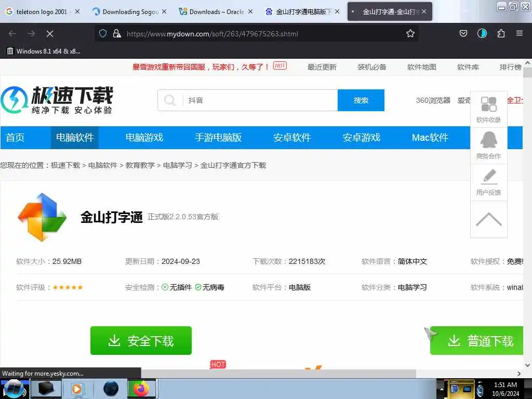532x399 pixels.
Task: Show hidden system tray icons
Action: 442,389
